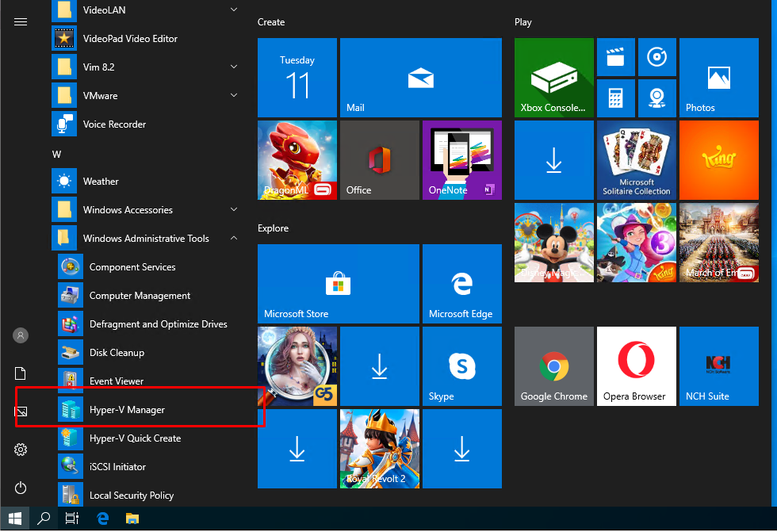
Task: Open Pictures from Start sidebar
Action: [21, 411]
